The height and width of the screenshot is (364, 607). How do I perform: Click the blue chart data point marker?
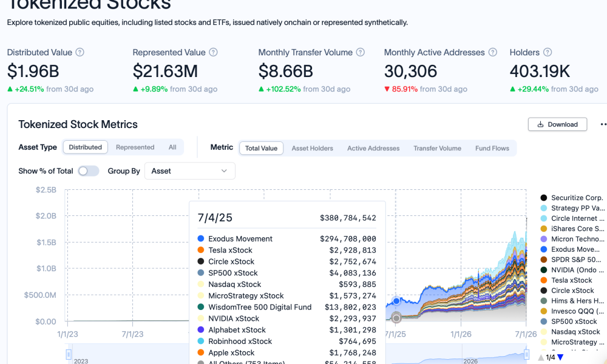pos(396,301)
